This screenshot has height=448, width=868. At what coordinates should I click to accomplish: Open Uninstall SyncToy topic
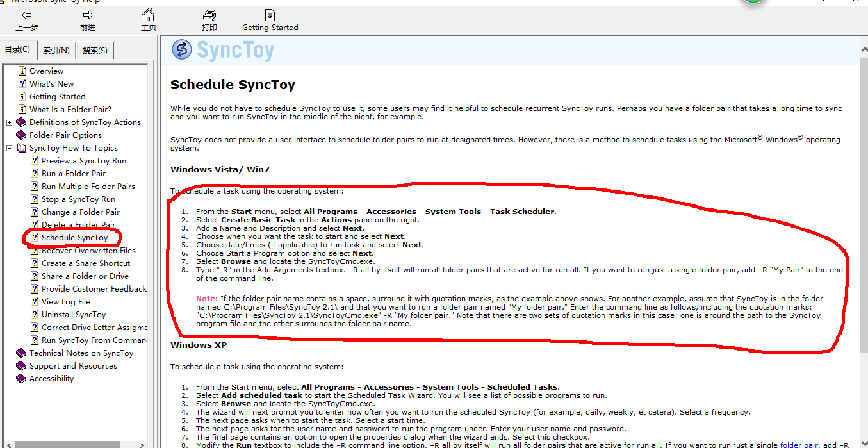[x=74, y=315]
